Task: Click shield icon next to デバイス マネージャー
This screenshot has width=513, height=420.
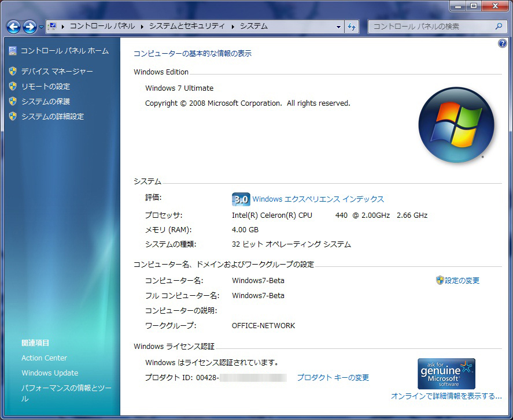Action: coord(13,71)
